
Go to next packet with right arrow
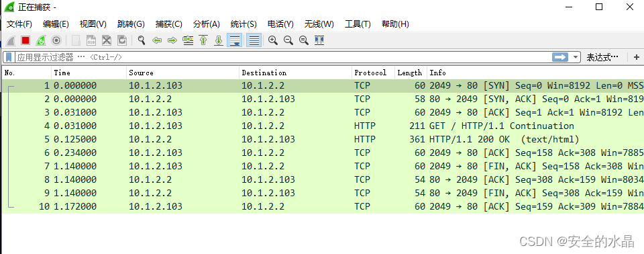pyautogui.click(x=172, y=40)
